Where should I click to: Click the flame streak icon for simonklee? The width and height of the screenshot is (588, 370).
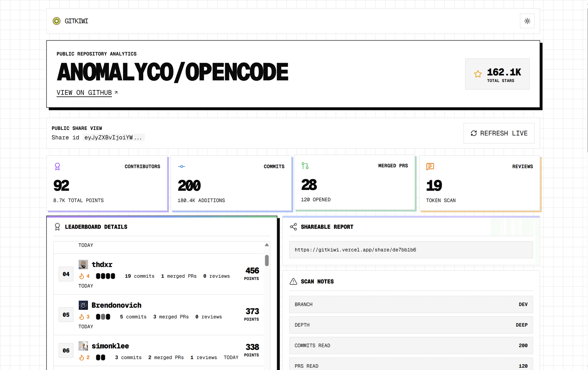[x=82, y=358]
